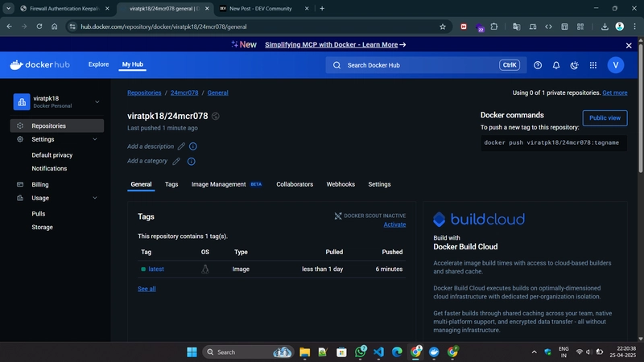Screen dimensions: 644x362
Task: Open the Simplifying MCP with Docker link
Action: [335, 45]
